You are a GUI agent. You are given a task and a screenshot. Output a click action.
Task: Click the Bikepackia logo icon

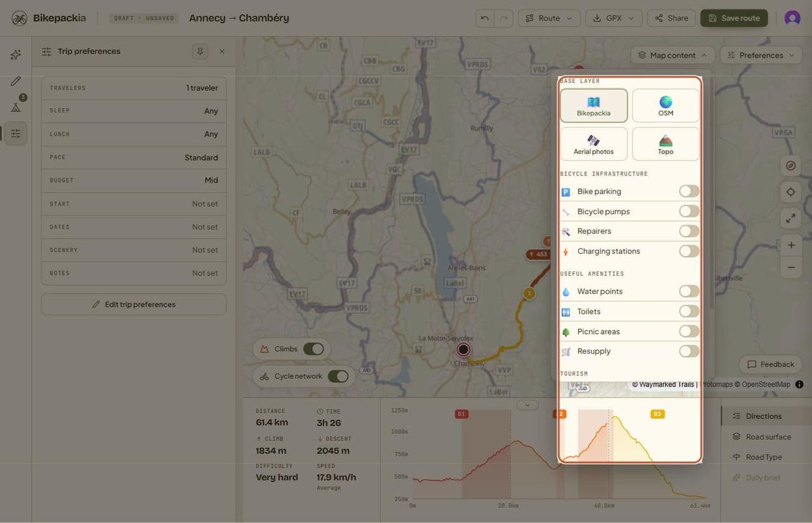pos(19,18)
